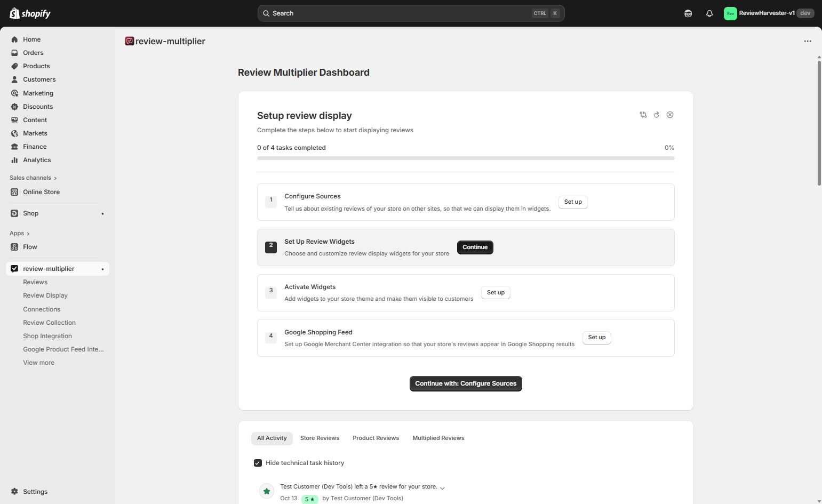Open the three-dot app menu
822x504 pixels.
(x=808, y=41)
